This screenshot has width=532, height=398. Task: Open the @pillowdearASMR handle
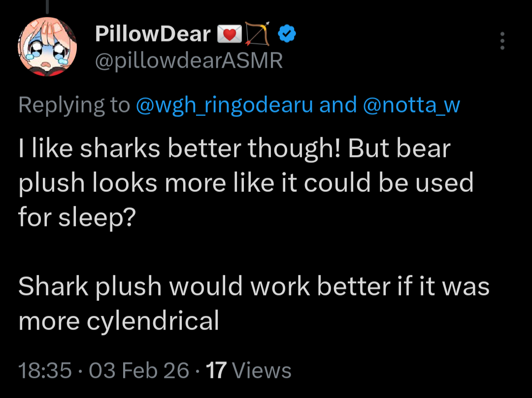click(189, 61)
